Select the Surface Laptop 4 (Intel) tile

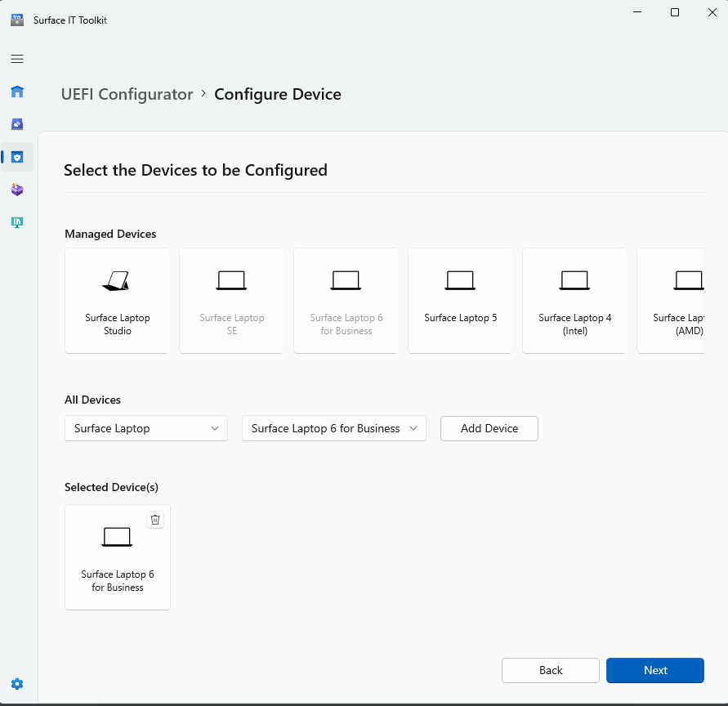coord(574,300)
